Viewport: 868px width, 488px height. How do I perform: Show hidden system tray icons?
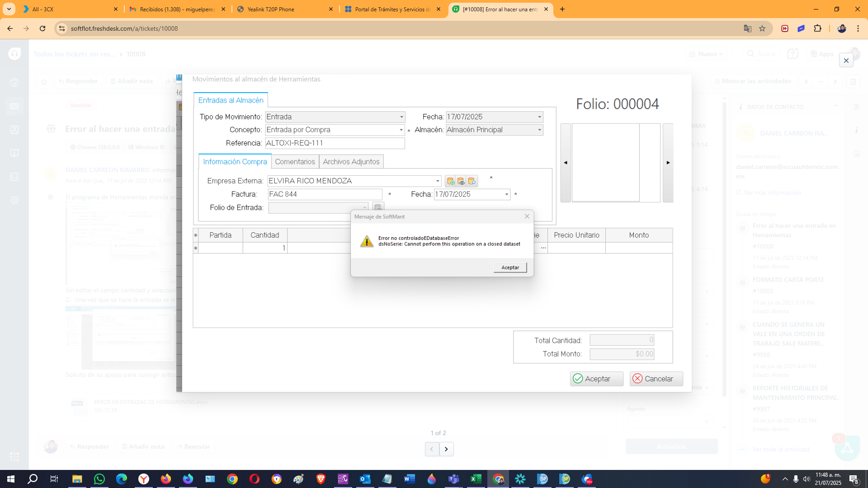[x=785, y=479]
